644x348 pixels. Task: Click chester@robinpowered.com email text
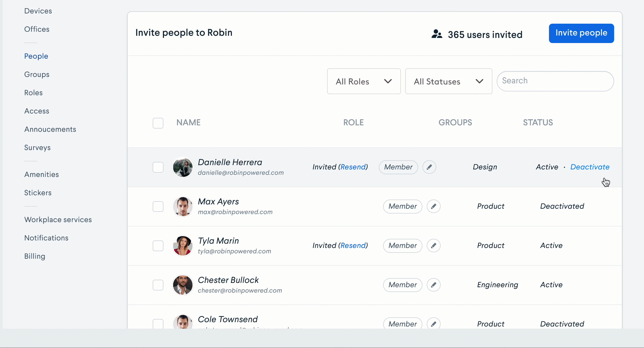(240, 290)
